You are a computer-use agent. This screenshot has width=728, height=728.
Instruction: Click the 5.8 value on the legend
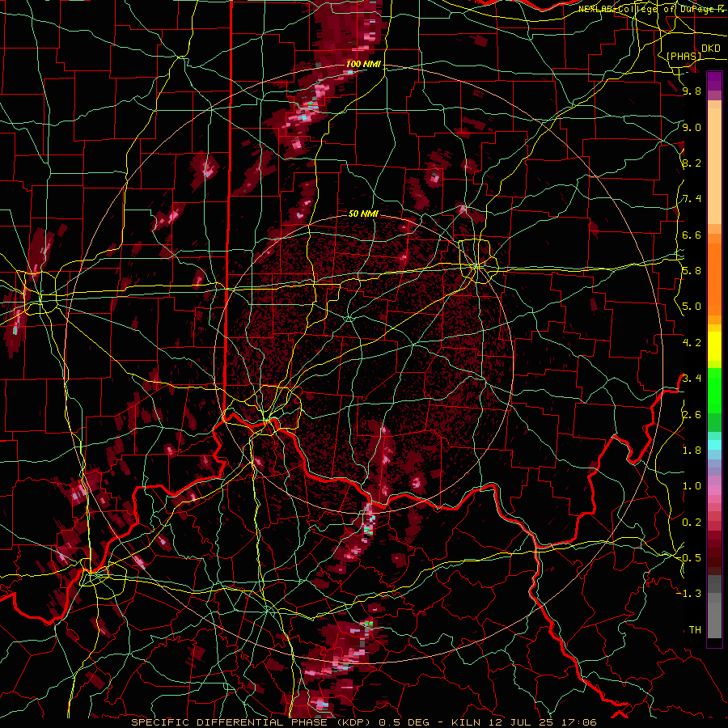[692, 271]
